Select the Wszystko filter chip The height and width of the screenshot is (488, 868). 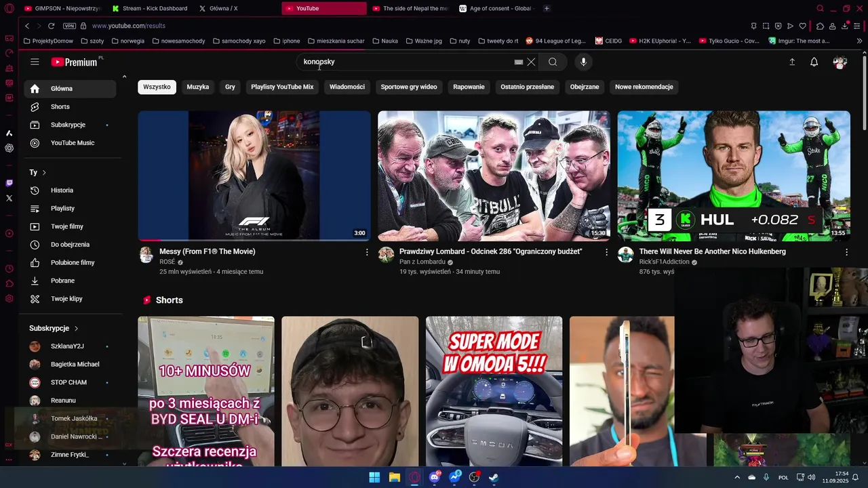tap(157, 87)
